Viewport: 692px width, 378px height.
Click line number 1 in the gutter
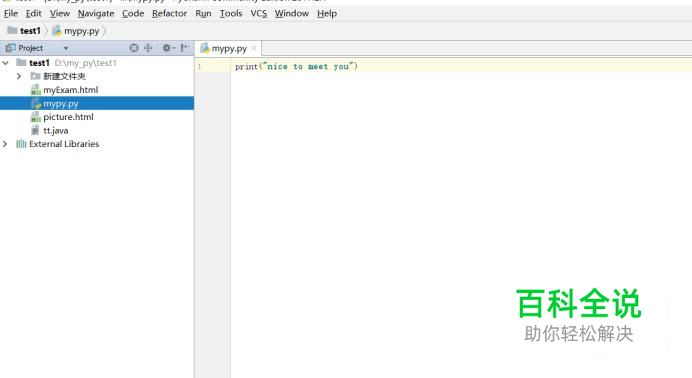(x=199, y=67)
